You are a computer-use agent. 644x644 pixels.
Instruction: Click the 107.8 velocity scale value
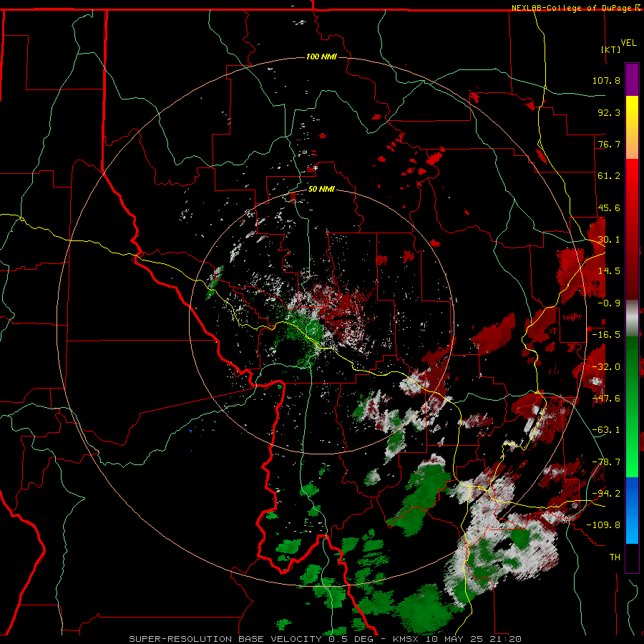click(x=606, y=80)
